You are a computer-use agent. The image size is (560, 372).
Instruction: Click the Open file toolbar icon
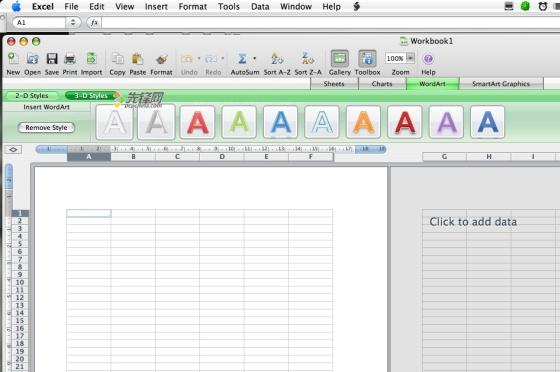[x=32, y=59]
